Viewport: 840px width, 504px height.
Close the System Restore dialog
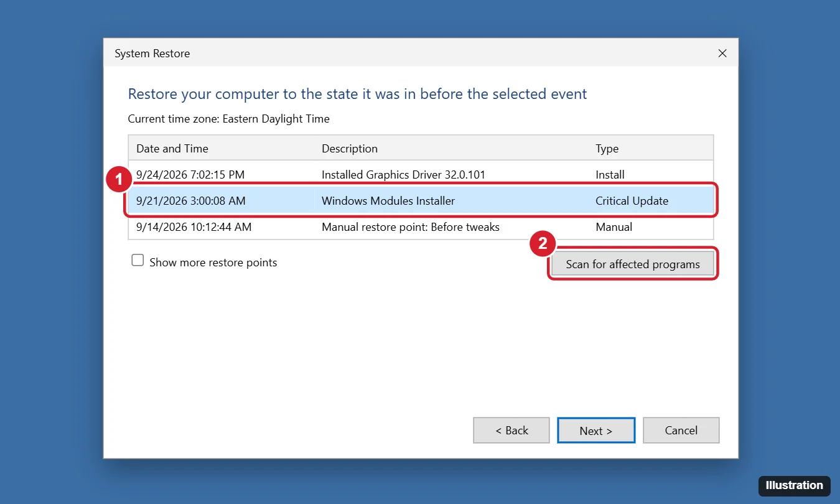pos(722,54)
